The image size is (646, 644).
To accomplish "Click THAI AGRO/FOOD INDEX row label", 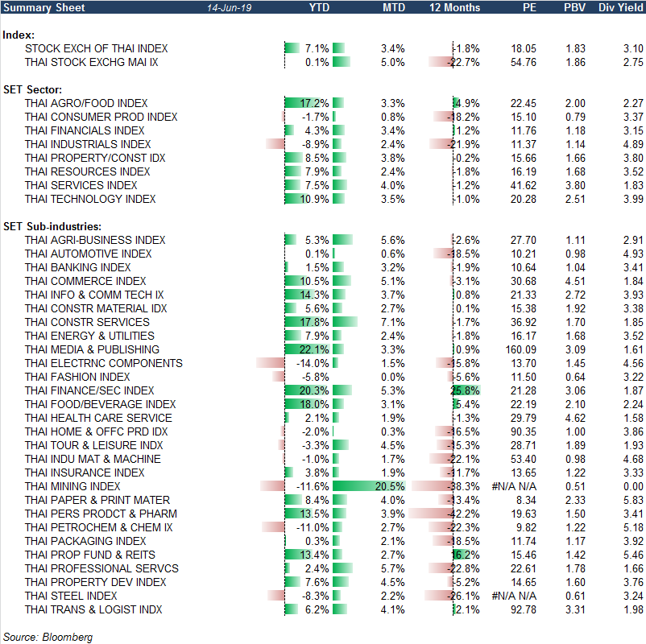I will (85, 103).
